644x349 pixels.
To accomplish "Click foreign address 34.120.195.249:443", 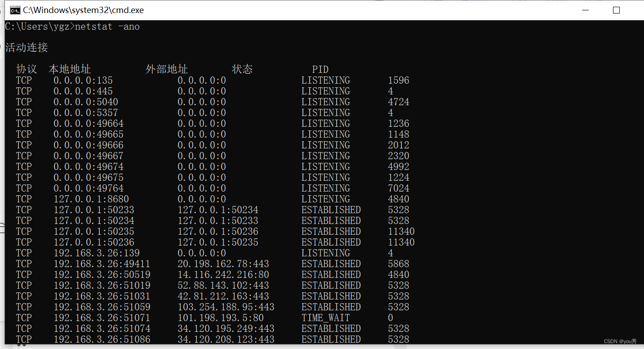I will coord(226,329).
